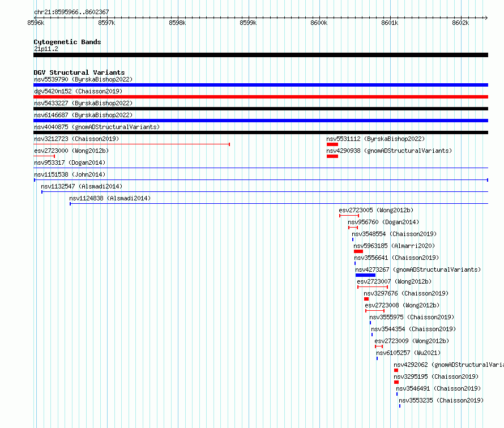Click the 8602k ruler tick label
This screenshot has width=504, height=428.
pos(460,23)
